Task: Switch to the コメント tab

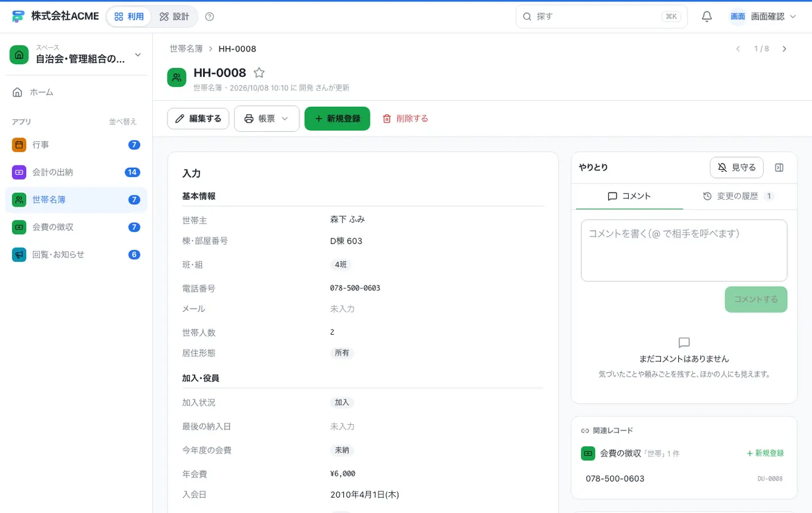Action: [x=629, y=197]
